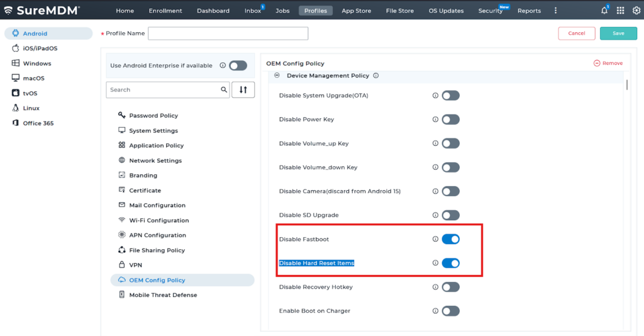Screen dimensions: 644x336
Task: Toggle Use Android Enterprise if available
Action: (x=237, y=65)
